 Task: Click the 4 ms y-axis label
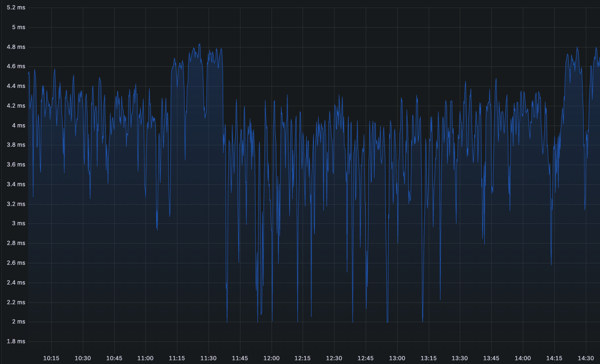coord(18,126)
